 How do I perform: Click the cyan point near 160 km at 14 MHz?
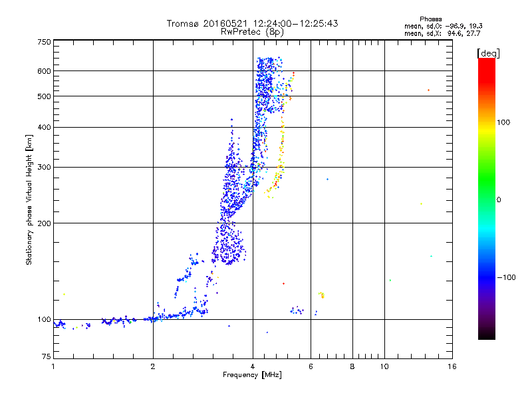(431, 256)
